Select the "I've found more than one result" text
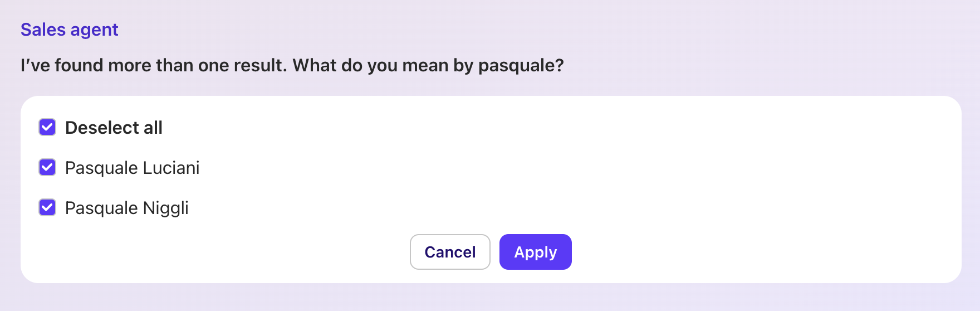 pos(153,65)
